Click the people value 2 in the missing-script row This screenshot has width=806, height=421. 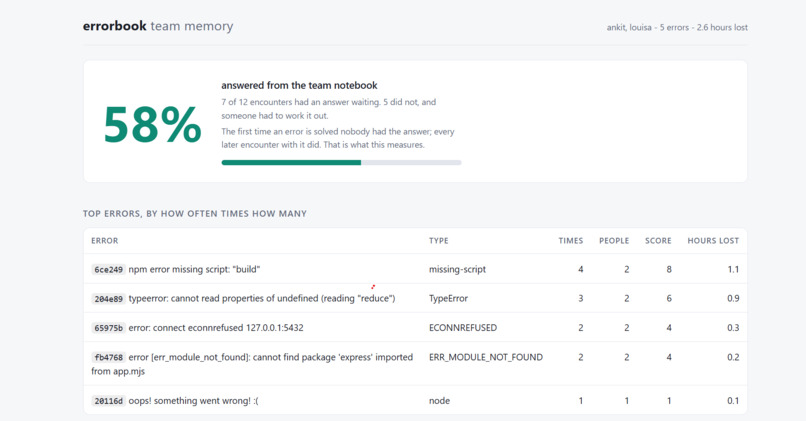(627, 269)
